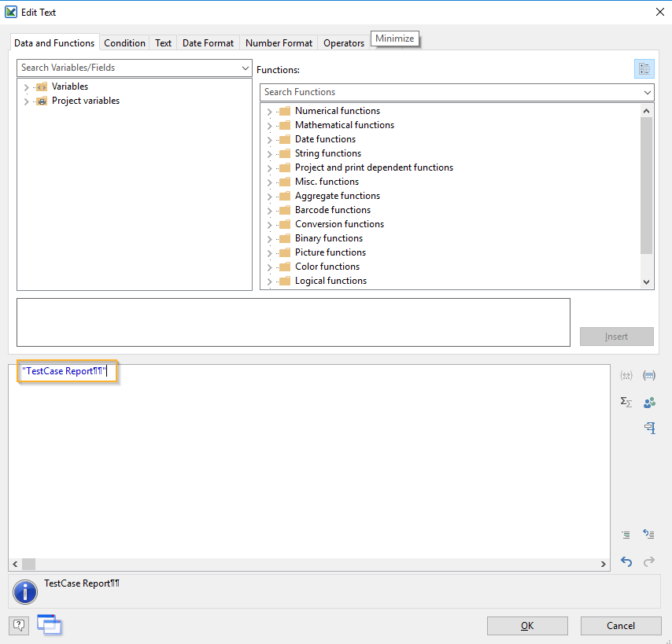Image resolution: width=672 pixels, height=644 pixels.
Task: Expand String functions node
Action: (269, 154)
